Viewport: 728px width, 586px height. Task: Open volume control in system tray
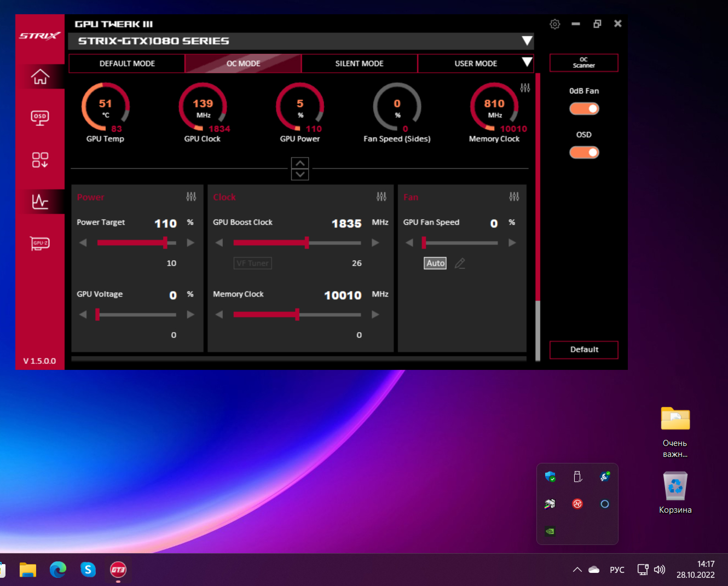659,570
